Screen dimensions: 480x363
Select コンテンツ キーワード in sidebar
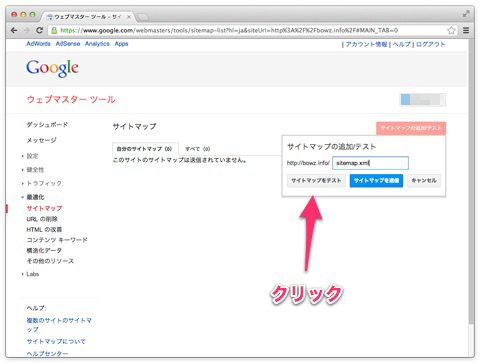pyautogui.click(x=57, y=240)
